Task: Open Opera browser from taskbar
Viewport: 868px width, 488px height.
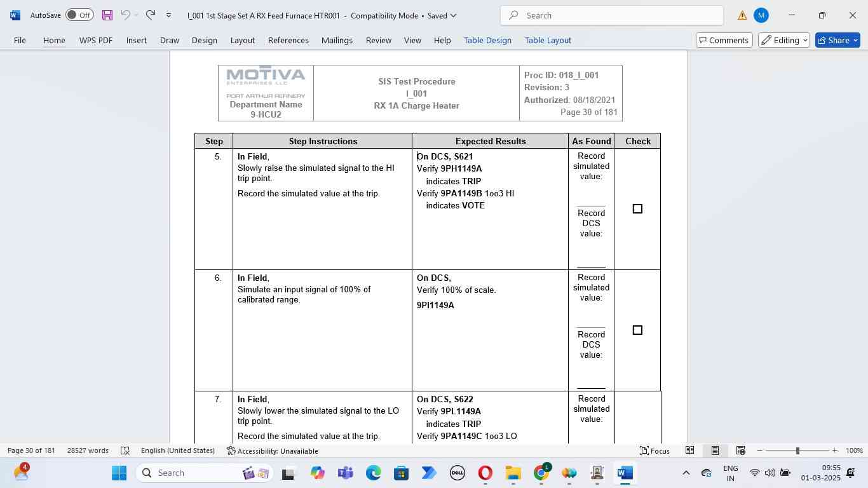Action: 485,473
